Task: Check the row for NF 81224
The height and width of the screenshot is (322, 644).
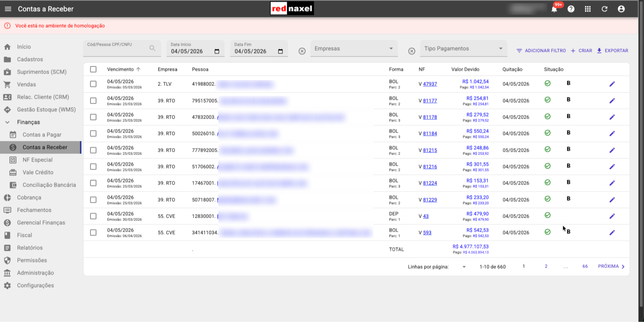Action: [93, 183]
